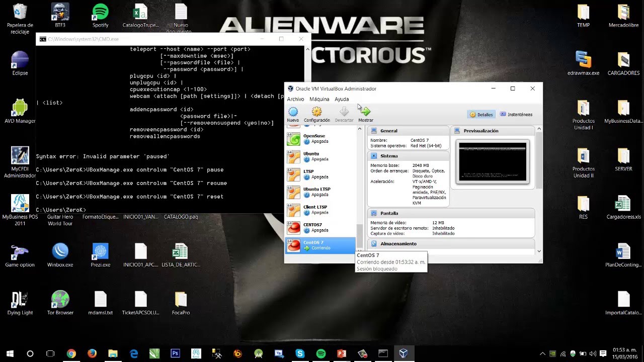Click the Chrome taskbar icon

pos(71,354)
